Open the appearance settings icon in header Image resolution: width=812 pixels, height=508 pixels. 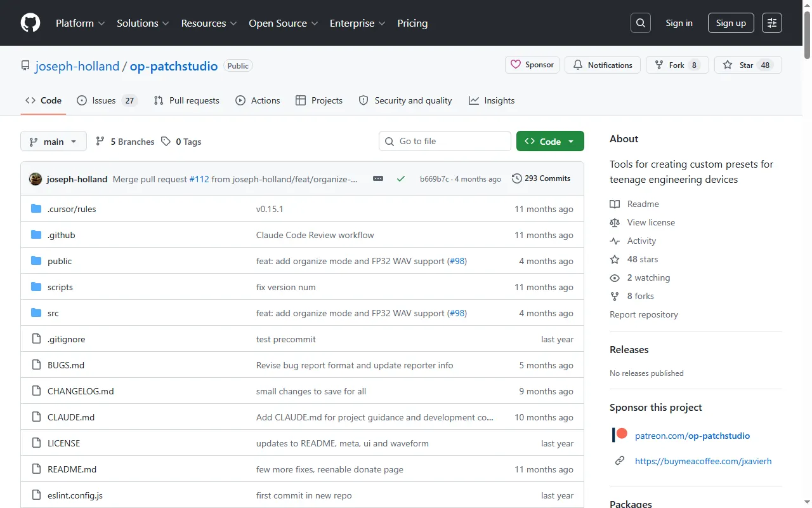tap(772, 23)
